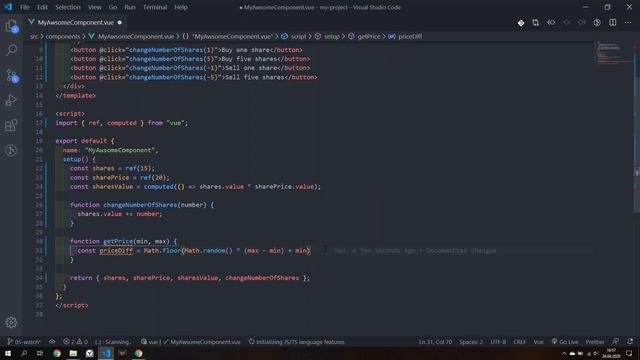Open the File menu
The width and height of the screenshot is (640, 360).
25,7
